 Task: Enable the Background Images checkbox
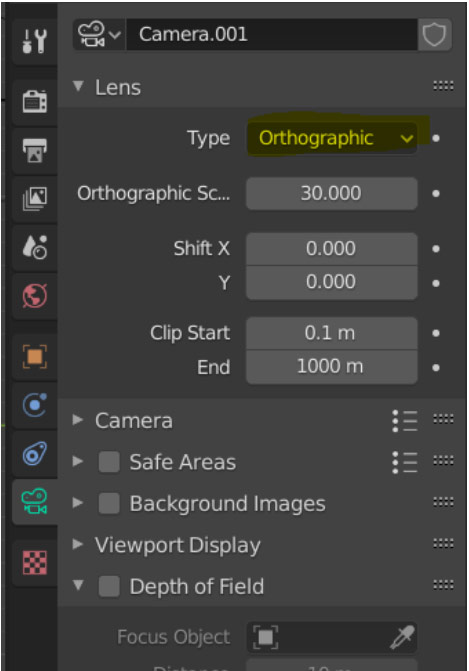pos(109,503)
